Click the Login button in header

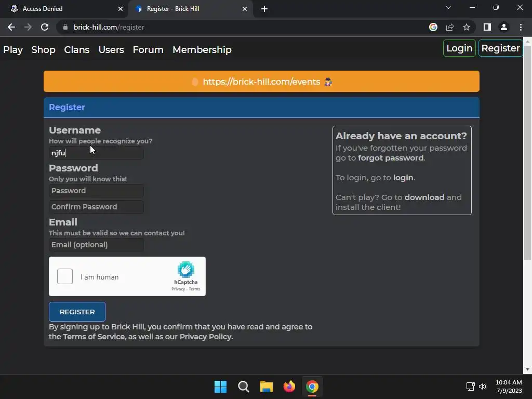(459, 48)
